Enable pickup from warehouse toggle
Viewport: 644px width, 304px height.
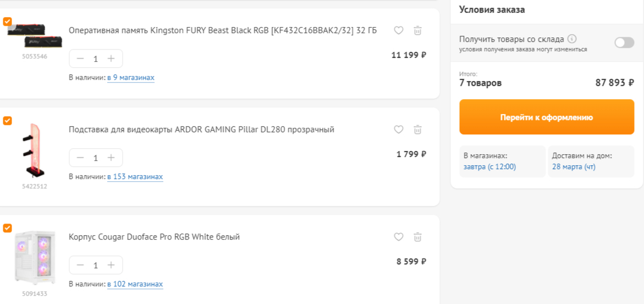click(624, 43)
